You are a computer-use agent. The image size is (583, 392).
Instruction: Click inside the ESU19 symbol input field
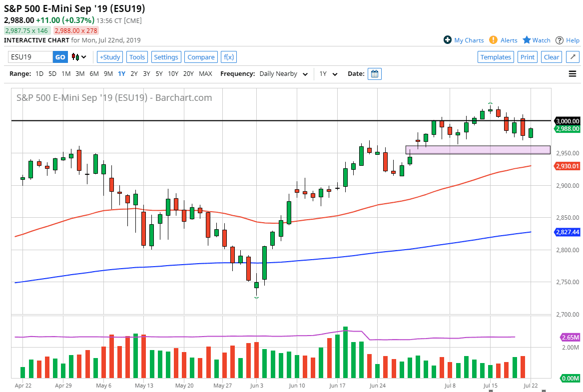[x=30, y=57]
